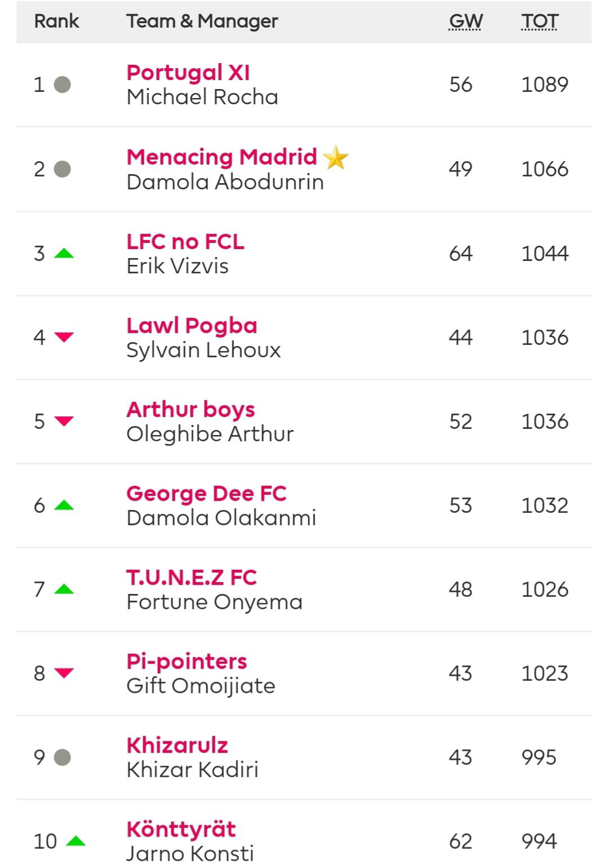Open the Pi-pointers team link
Viewport: 606px width, 868px height.
(187, 662)
